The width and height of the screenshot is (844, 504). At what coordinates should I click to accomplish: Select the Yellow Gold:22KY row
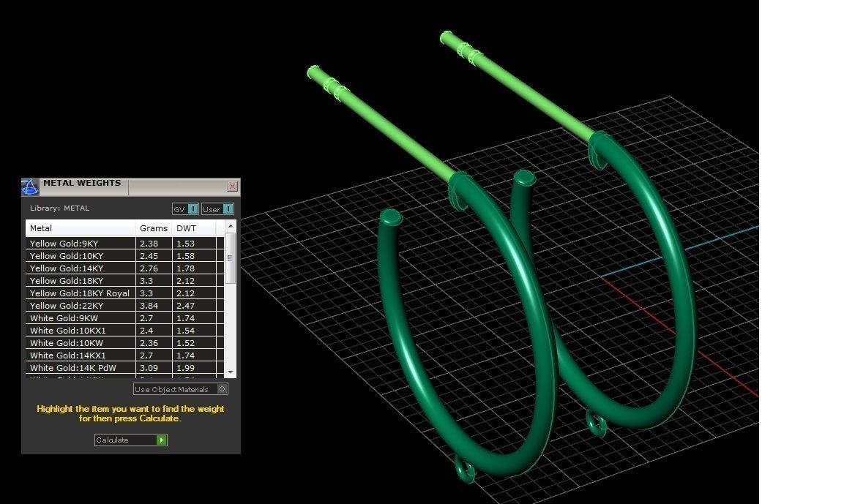point(124,305)
